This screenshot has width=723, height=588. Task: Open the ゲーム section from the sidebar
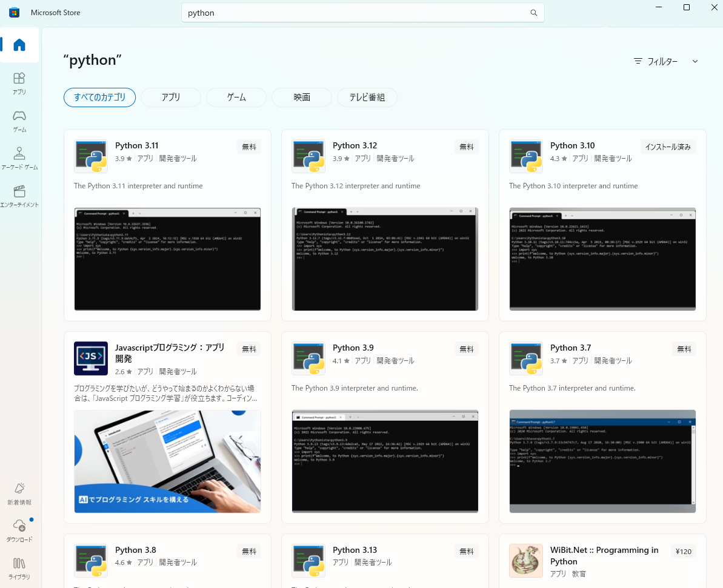[x=19, y=121]
